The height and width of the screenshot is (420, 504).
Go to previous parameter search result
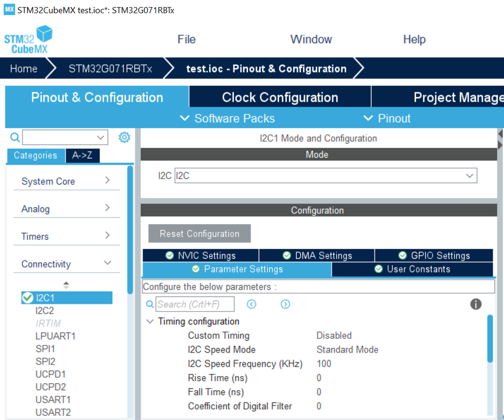click(251, 304)
